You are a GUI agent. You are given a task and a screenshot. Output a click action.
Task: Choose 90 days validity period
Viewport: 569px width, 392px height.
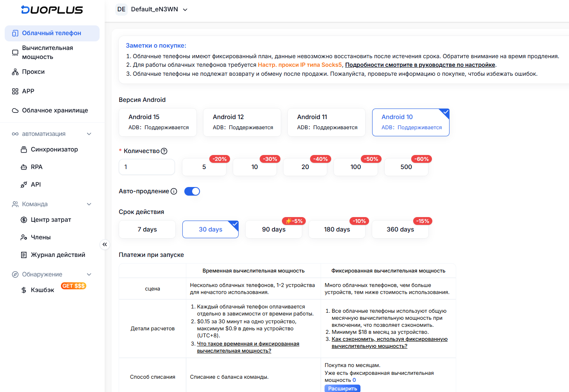coord(274,230)
